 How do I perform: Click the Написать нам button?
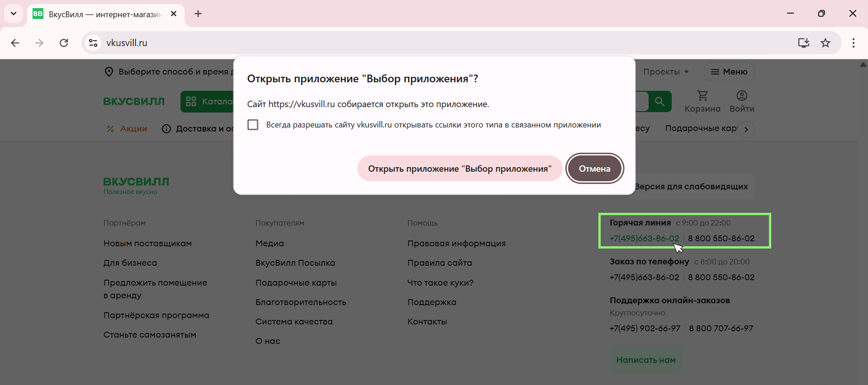click(646, 360)
